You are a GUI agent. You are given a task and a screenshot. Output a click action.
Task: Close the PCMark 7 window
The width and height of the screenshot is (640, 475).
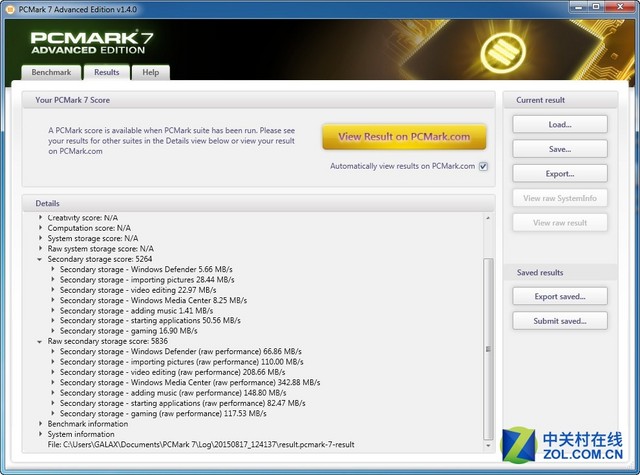click(x=621, y=7)
